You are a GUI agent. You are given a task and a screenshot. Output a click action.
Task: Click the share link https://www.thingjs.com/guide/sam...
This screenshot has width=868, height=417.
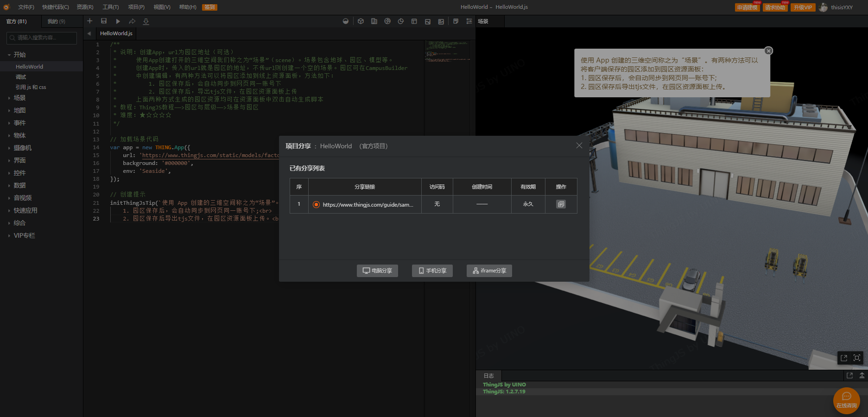coord(368,205)
